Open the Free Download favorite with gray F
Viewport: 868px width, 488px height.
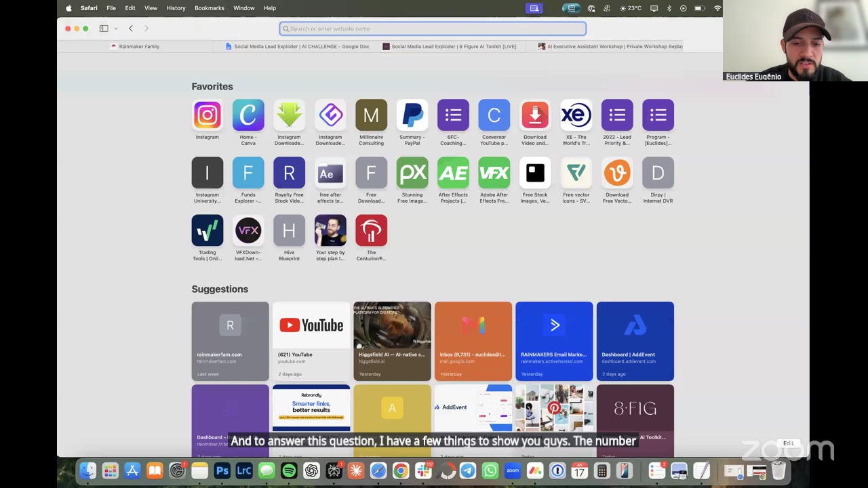click(371, 173)
